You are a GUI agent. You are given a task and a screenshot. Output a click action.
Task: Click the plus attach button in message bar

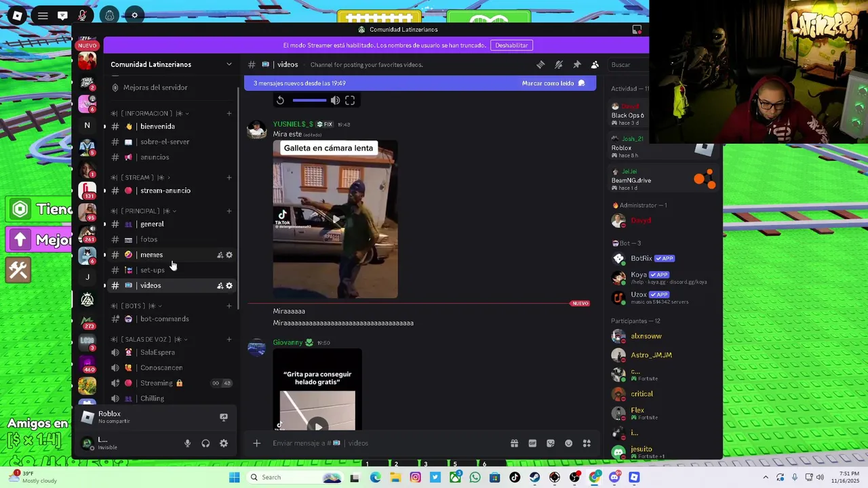pos(256,443)
